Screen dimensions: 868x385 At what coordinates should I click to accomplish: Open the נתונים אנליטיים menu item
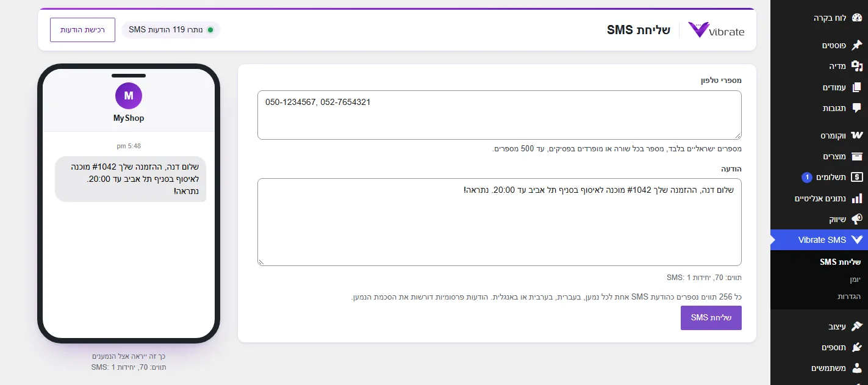(x=820, y=199)
